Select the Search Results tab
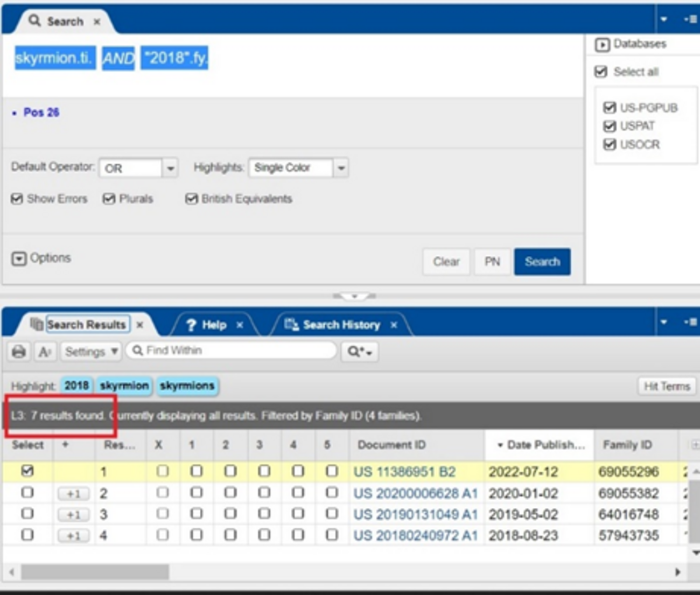700x595 pixels. (x=86, y=325)
